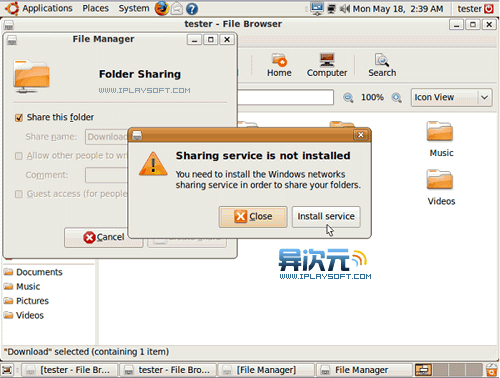Screen dimensions: 500x378
Task: Click the status bar "Download" selected text
Action: 86,352
